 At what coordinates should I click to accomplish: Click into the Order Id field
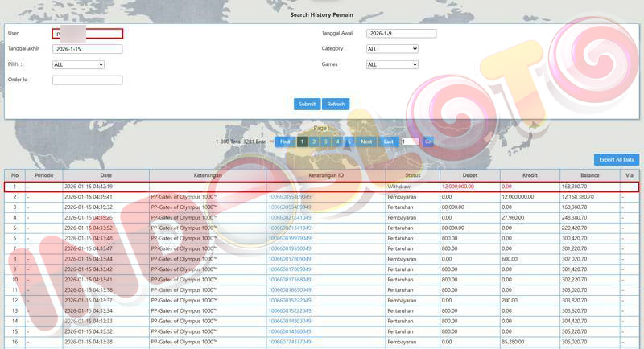87,80
